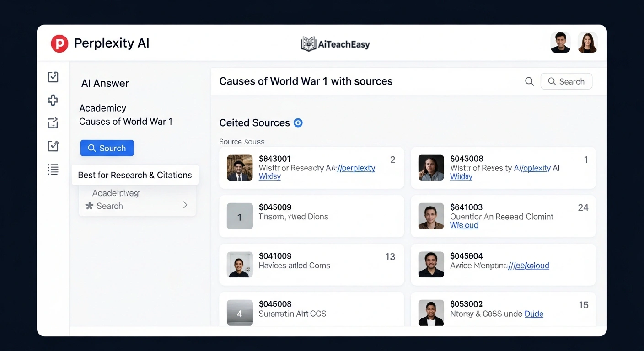Follow the Wlscloud link in source $641003

point(464,225)
